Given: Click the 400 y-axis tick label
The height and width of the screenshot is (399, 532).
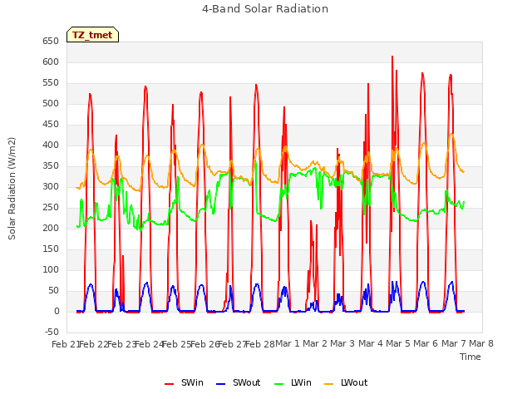Looking at the screenshot, I should [51, 145].
